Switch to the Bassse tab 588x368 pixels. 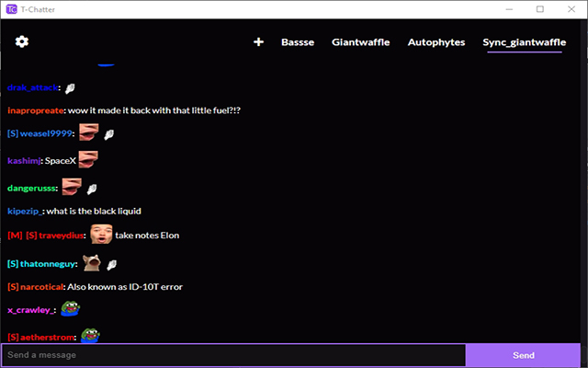click(x=298, y=42)
